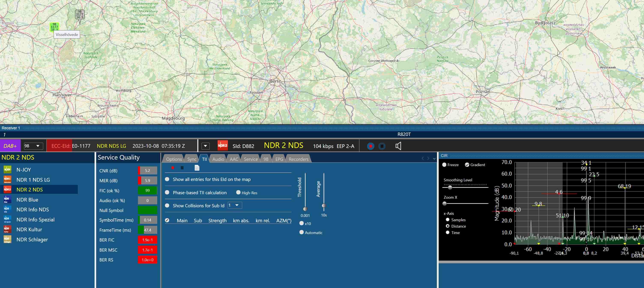Select Samples for the x-Axis

[447, 220]
